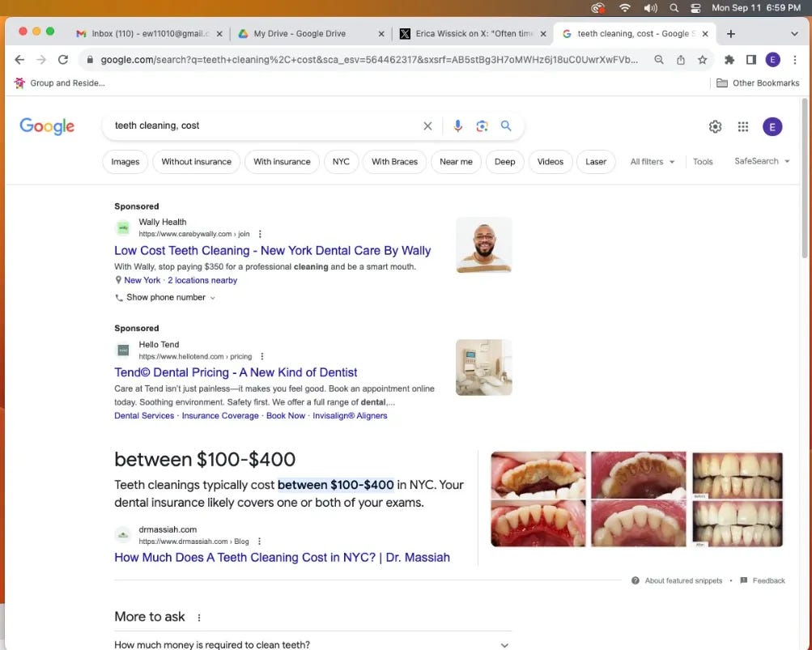Switch to the Gmail Inbox tab

[149, 34]
